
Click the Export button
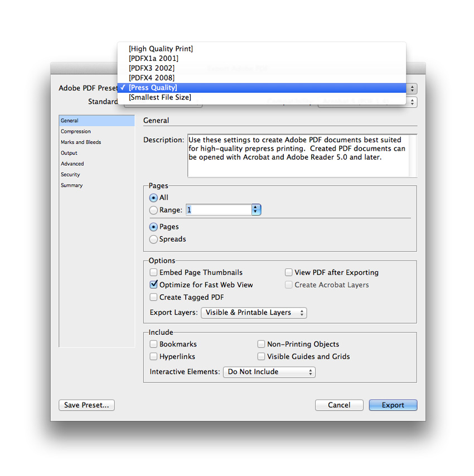click(x=393, y=405)
